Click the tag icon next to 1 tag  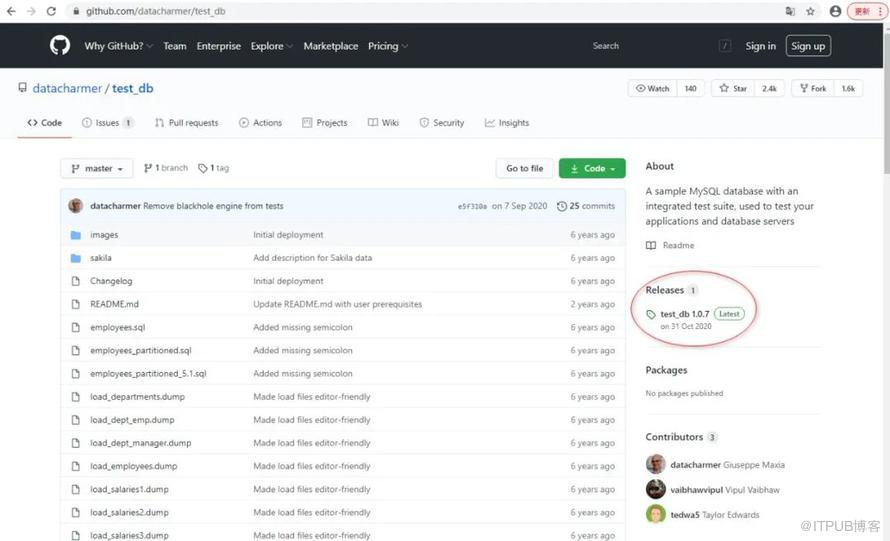tap(203, 168)
